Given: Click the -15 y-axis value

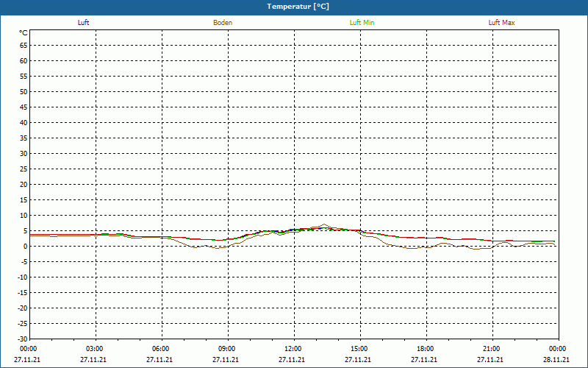Looking at the screenshot, I should [23, 293].
